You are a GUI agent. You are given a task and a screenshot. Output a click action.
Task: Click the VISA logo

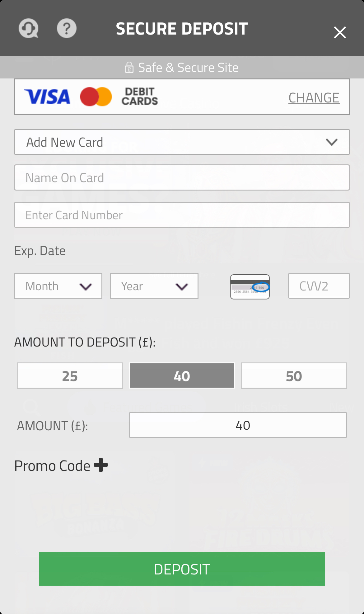(x=47, y=97)
